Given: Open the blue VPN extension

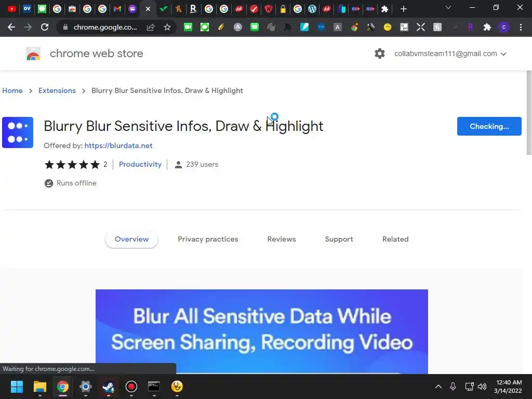Looking at the screenshot, I should pos(321,27).
